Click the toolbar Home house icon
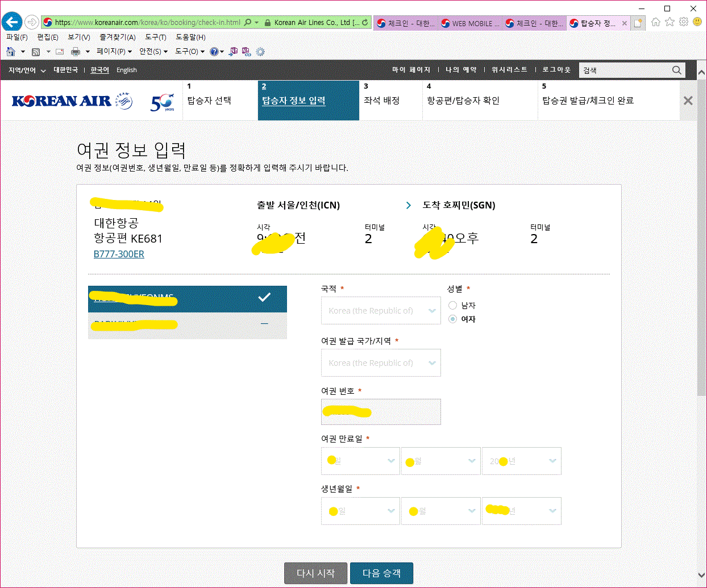707x588 pixels. [x=11, y=52]
